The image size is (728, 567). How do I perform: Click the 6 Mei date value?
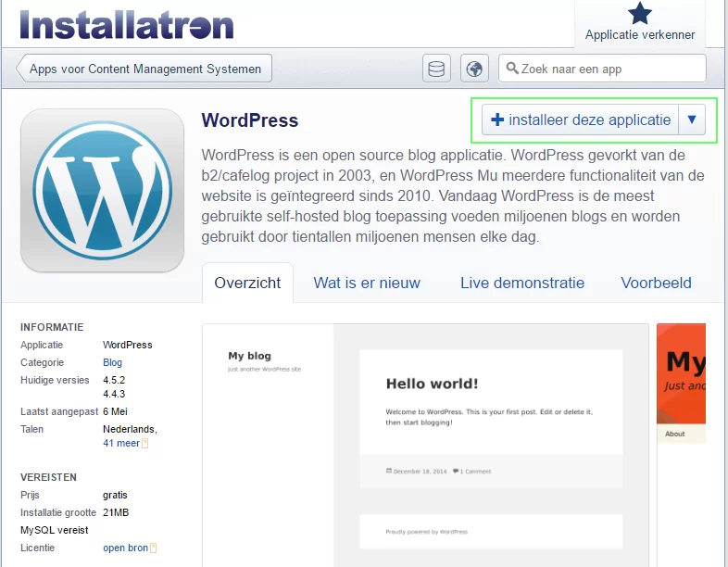(115, 412)
